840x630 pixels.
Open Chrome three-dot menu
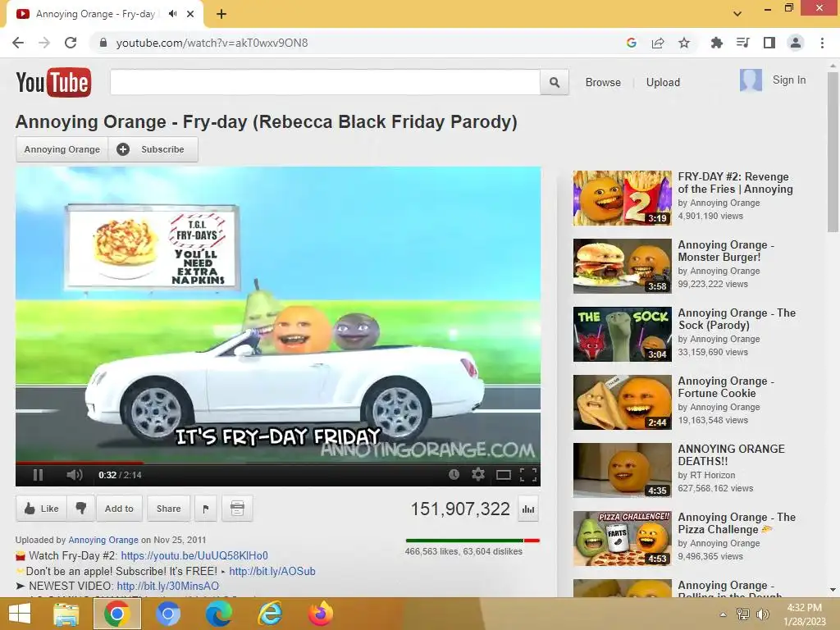coord(822,43)
